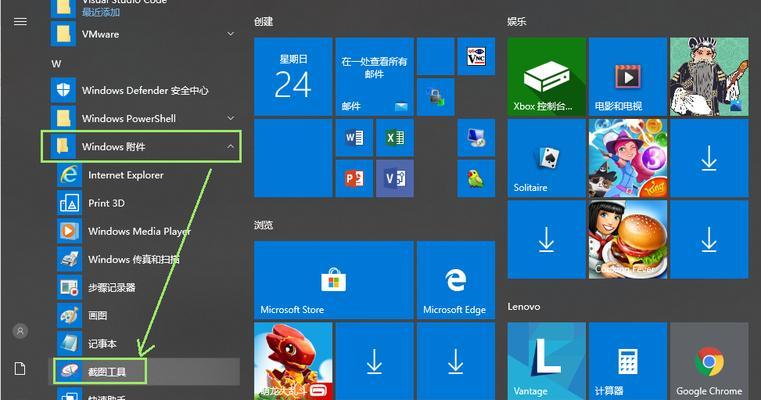Open the 计算器 calculator tile
The width and height of the screenshot is (761, 400).
tap(628, 361)
